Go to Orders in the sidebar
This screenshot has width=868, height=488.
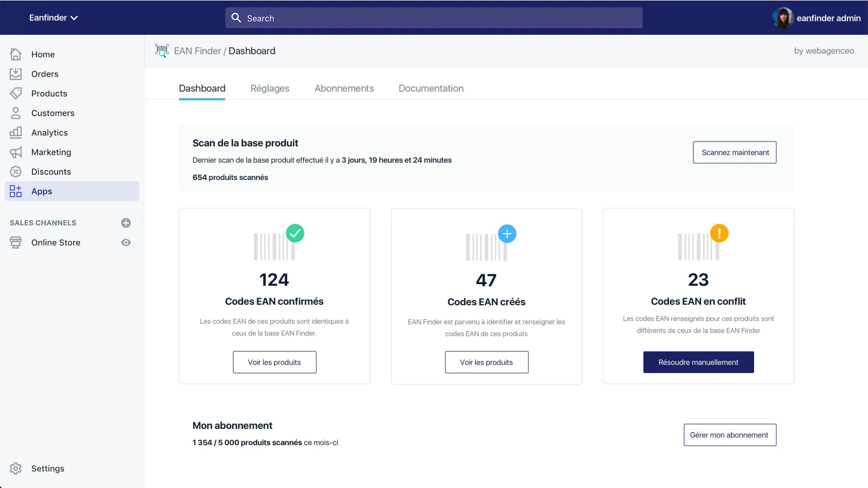click(72, 74)
